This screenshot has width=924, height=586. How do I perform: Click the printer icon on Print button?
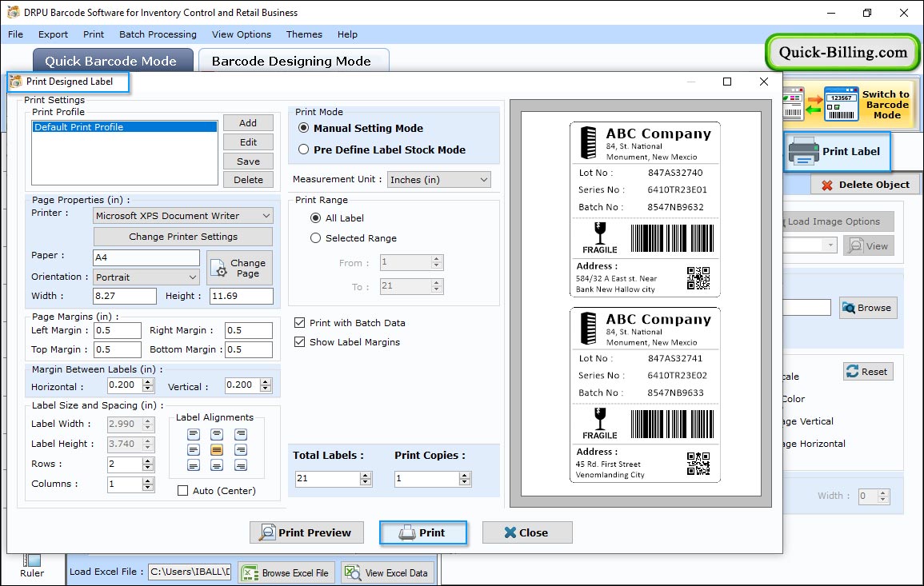407,533
